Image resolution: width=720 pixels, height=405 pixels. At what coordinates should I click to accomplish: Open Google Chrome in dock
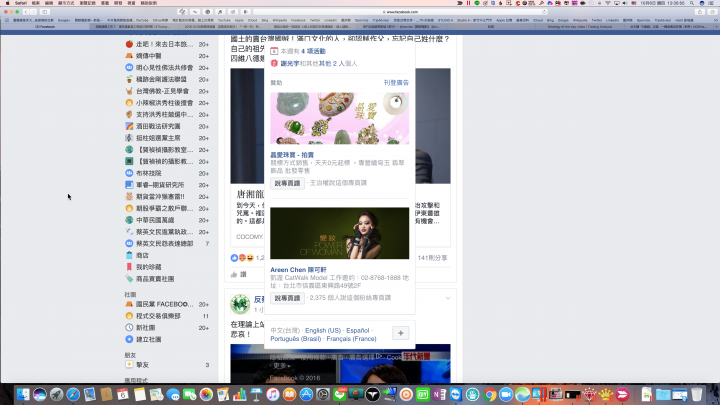(x=489, y=394)
